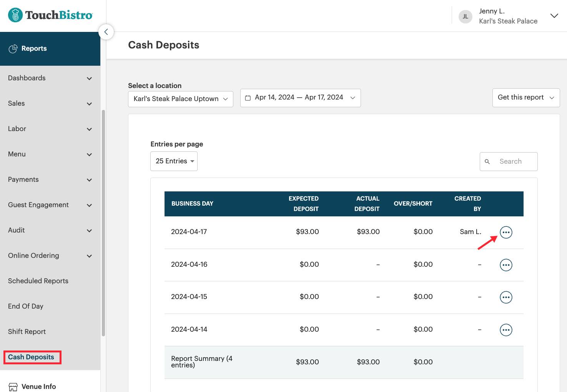Select Shift Report in the sidebar
Viewport: 567px width, 392px height.
(27, 331)
